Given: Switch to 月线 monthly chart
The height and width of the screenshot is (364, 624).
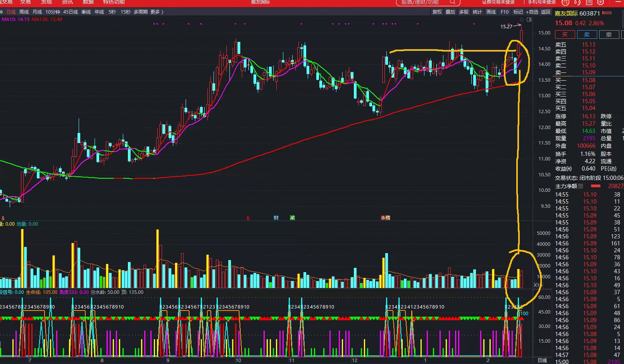Looking at the screenshot, I should tap(37, 12).
